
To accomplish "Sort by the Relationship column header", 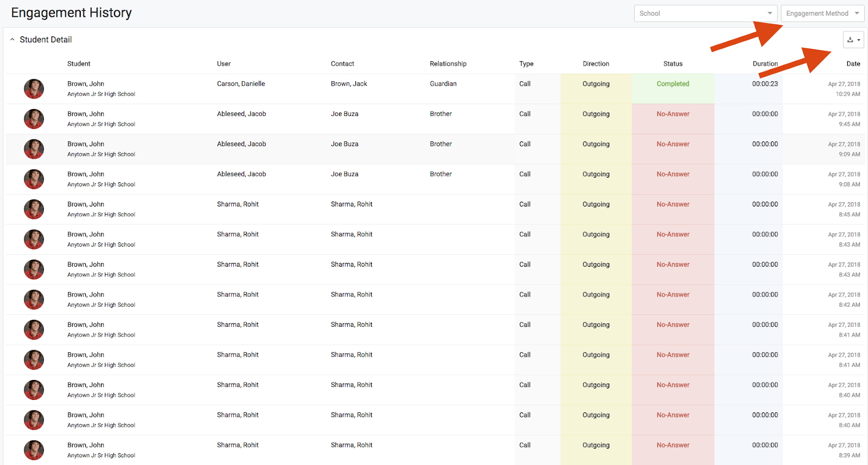I will 448,63.
